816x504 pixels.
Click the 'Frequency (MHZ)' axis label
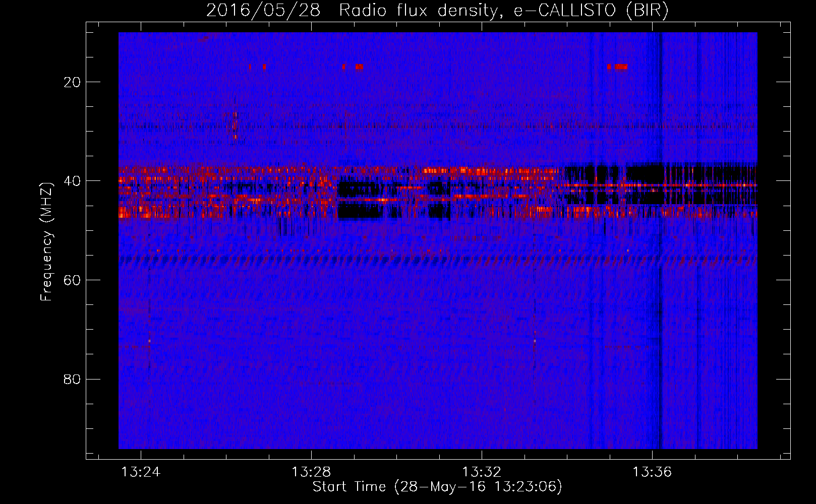click(46, 242)
